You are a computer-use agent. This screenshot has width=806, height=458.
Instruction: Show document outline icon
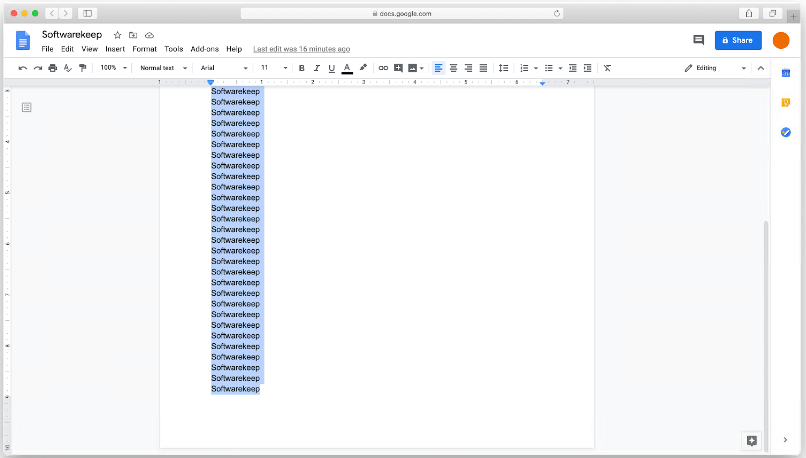click(x=26, y=107)
